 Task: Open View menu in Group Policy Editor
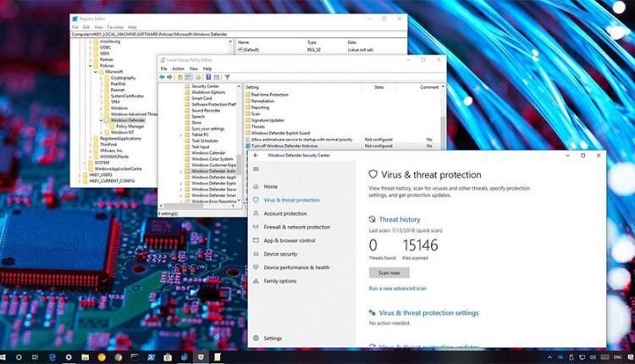pos(194,69)
